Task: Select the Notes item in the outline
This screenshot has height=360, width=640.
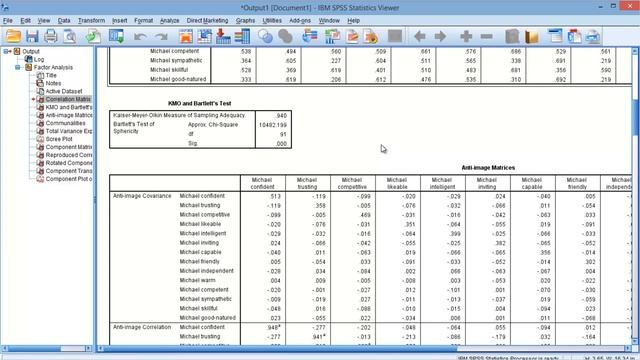Action: [53, 83]
